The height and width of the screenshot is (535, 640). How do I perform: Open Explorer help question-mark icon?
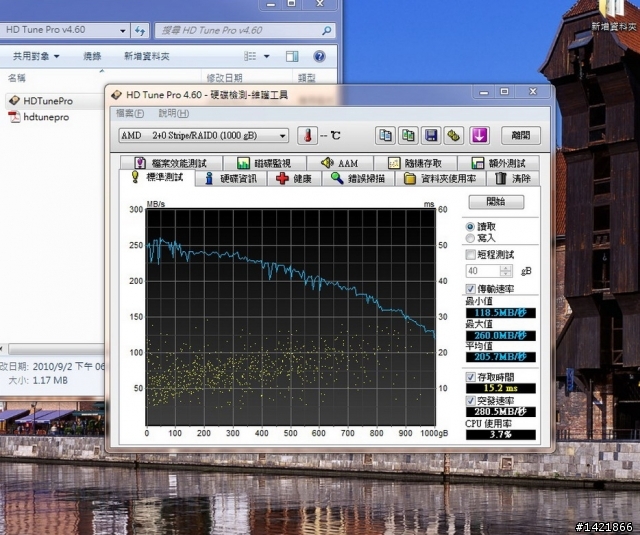tap(319, 56)
